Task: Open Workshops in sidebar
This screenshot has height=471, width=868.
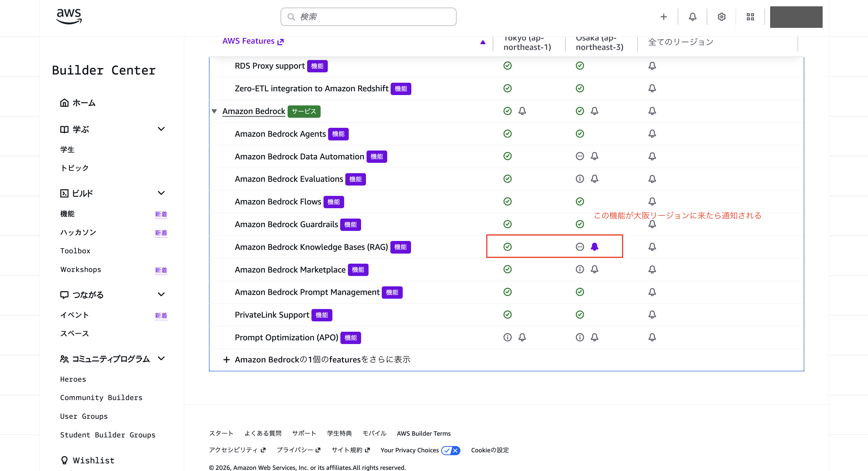Action: [81, 269]
